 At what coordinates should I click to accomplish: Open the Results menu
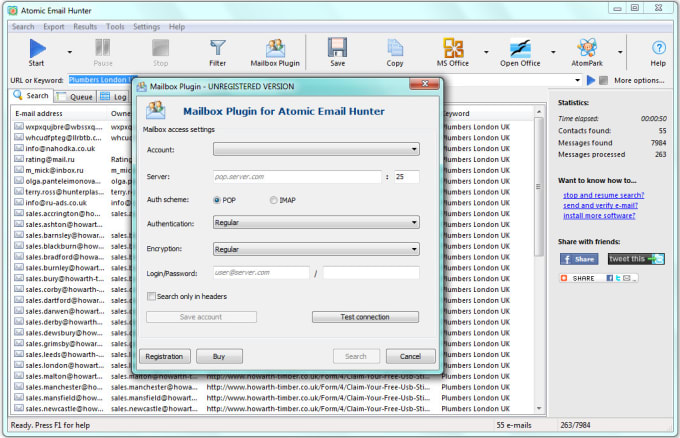click(85, 26)
